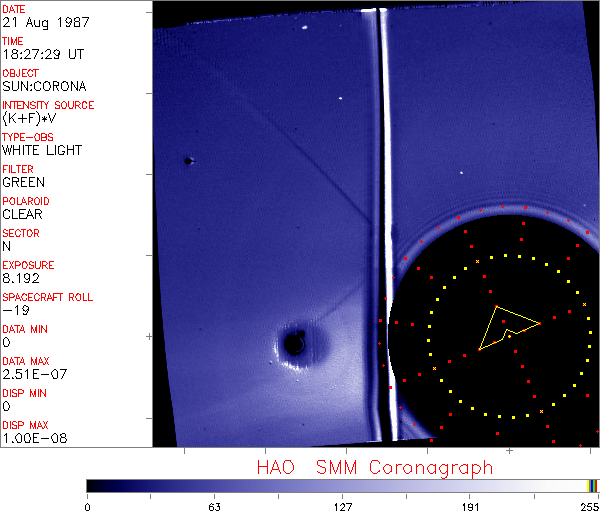600x512 pixels.
Task: Click the "CLEAR" polaroid value
Action: click(22, 214)
